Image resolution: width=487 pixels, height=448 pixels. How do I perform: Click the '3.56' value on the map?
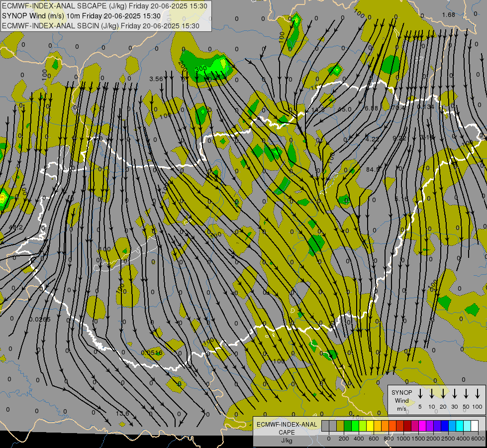coord(156,79)
